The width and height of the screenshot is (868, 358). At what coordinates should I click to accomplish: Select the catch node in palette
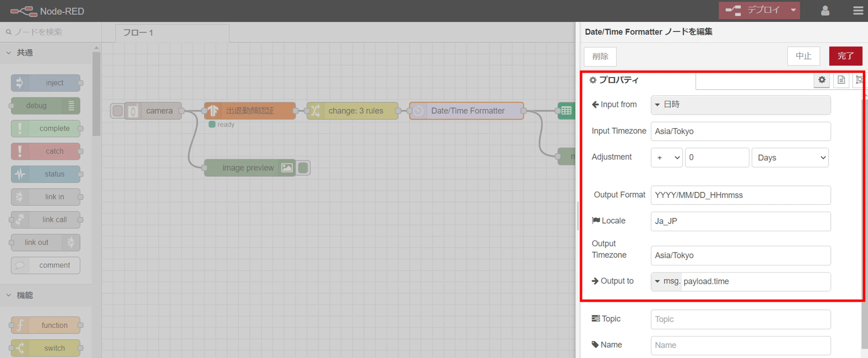tap(45, 151)
